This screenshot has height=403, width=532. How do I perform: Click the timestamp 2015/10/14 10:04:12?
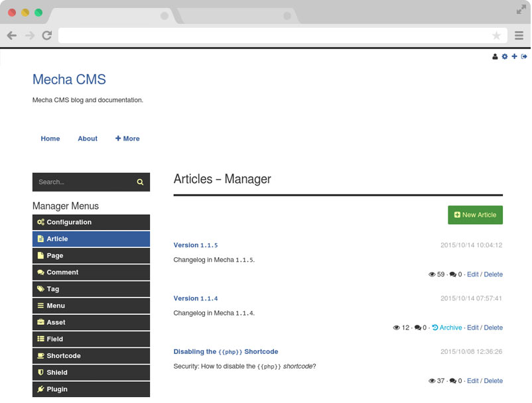click(471, 245)
